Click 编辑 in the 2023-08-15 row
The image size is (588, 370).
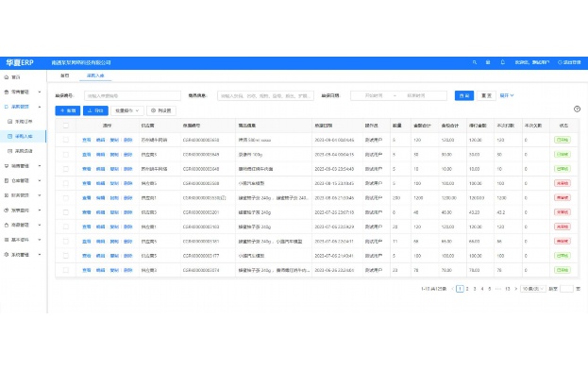[100, 183]
